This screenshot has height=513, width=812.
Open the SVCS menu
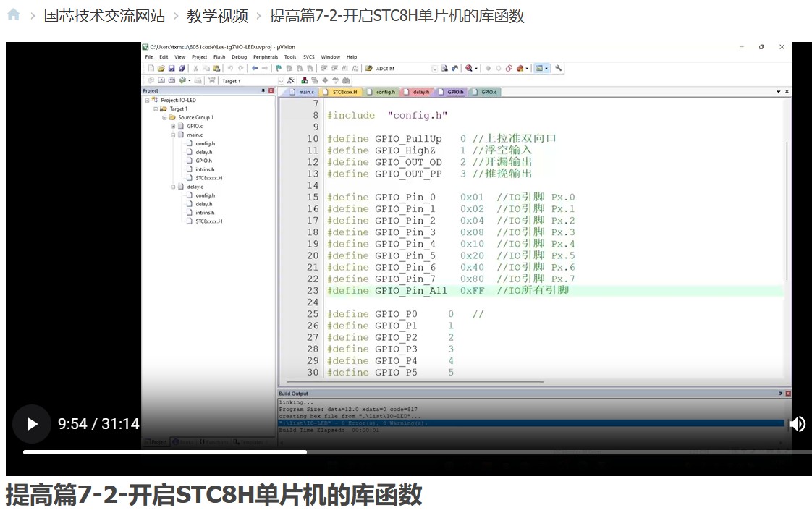click(308, 57)
